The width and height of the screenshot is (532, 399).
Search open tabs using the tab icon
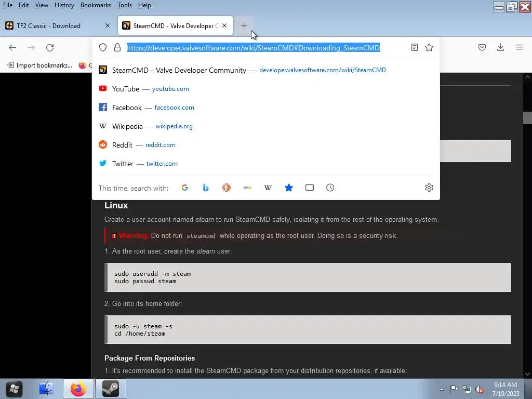(x=310, y=188)
